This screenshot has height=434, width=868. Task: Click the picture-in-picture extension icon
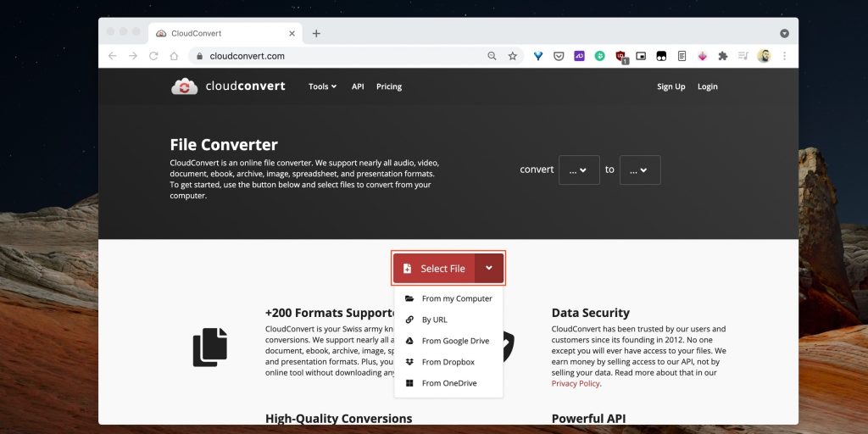tap(641, 56)
